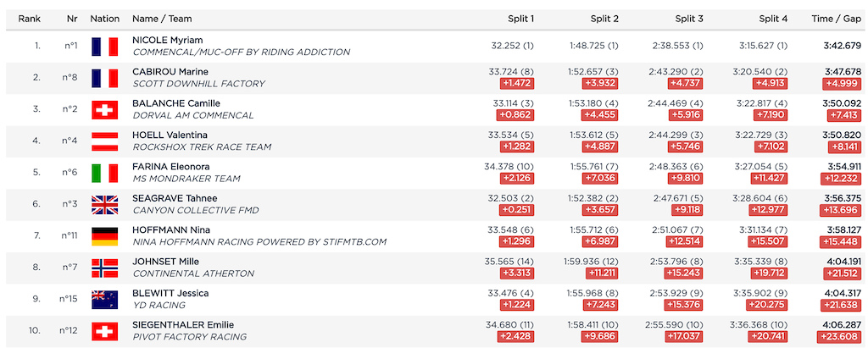This screenshot has height=348, width=868.
Task: Click the +12.232 final gap badge
Action: [x=843, y=179]
